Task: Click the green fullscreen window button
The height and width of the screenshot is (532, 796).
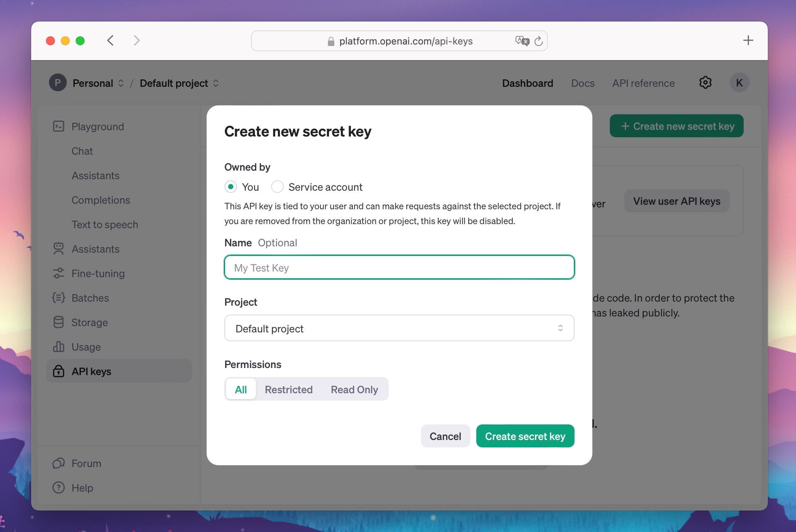Action: 80,41
